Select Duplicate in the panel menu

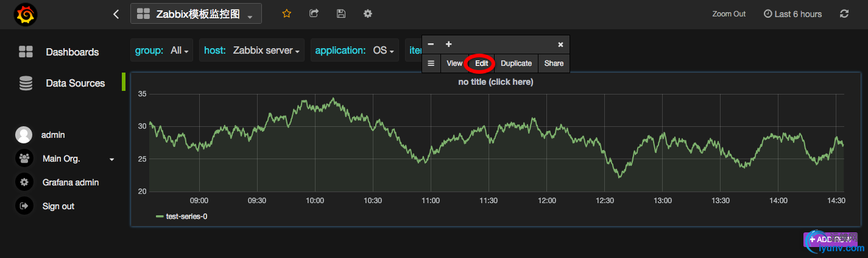517,63
